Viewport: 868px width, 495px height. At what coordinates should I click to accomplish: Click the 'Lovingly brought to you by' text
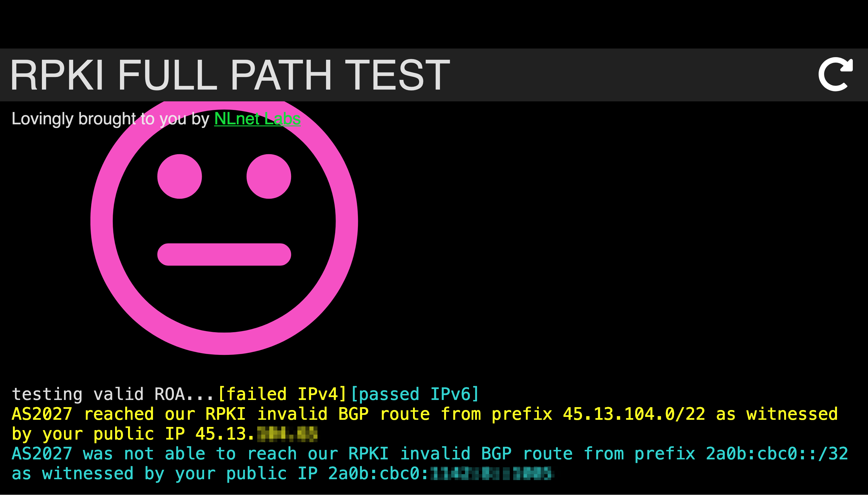110,119
